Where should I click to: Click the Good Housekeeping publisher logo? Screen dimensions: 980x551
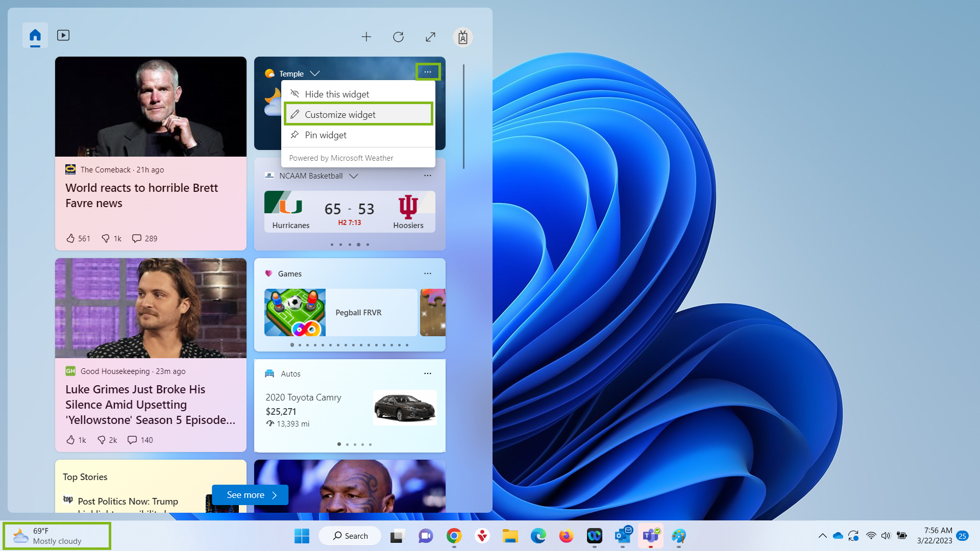pos(70,371)
